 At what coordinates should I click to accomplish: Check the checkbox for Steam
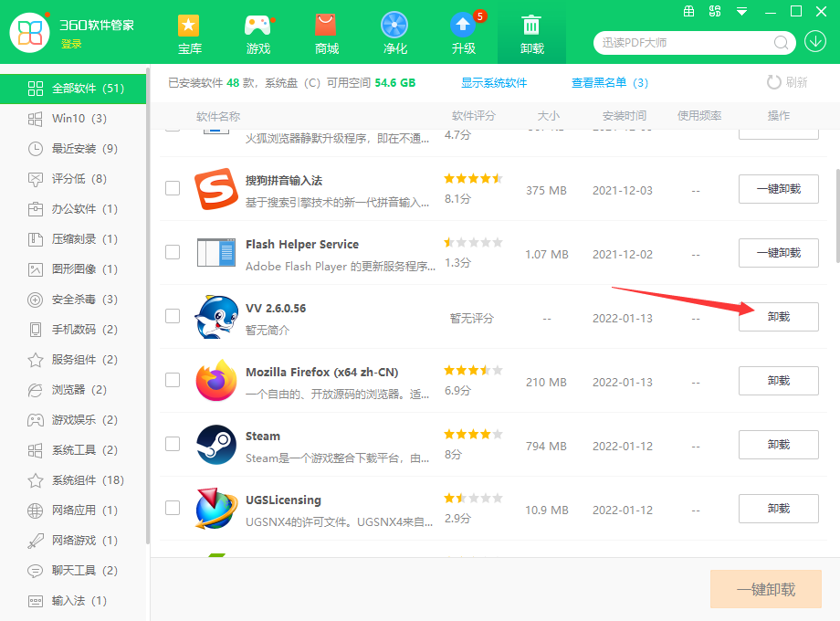(x=173, y=445)
